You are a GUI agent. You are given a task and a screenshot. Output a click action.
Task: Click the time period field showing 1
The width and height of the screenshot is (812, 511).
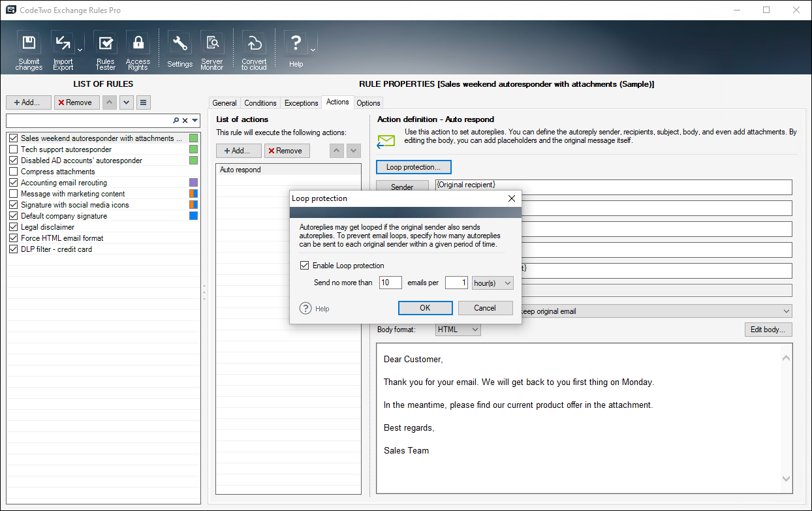(x=457, y=283)
